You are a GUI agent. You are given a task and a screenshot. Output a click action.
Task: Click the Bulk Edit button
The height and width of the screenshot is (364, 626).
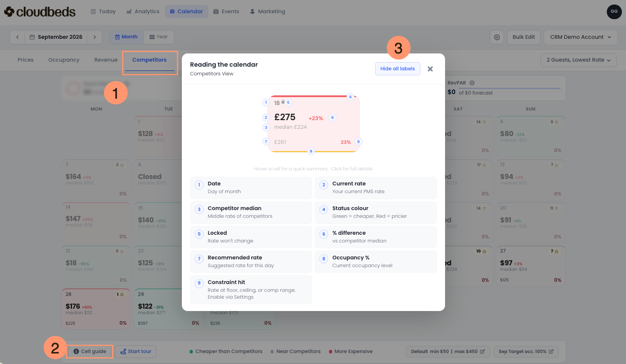[x=524, y=37]
